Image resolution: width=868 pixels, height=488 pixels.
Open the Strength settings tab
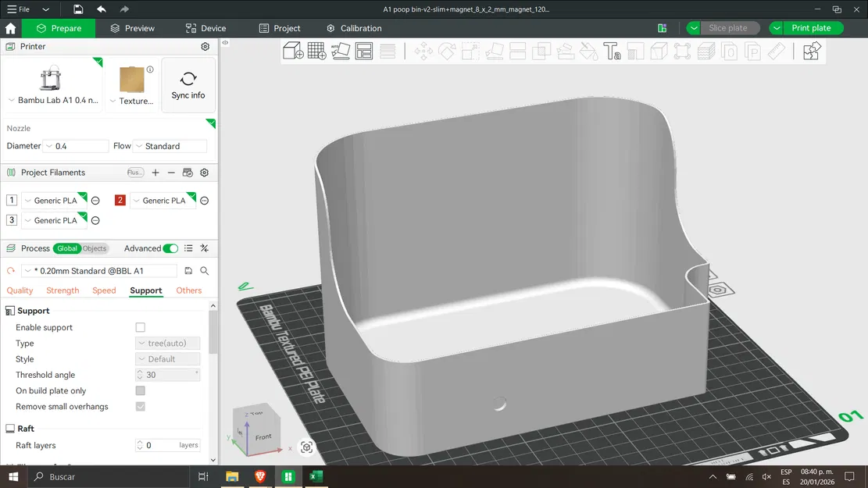coord(63,290)
